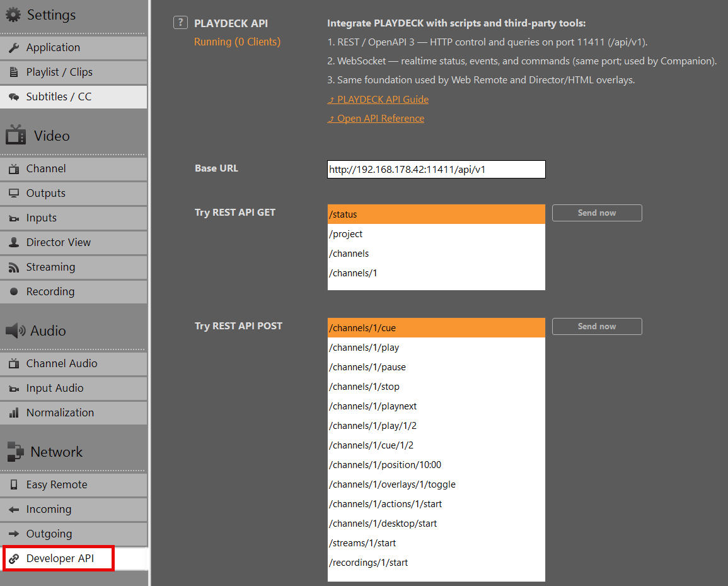Go to Subtitles / CC settings
The width and height of the screenshot is (728, 586).
tap(73, 97)
